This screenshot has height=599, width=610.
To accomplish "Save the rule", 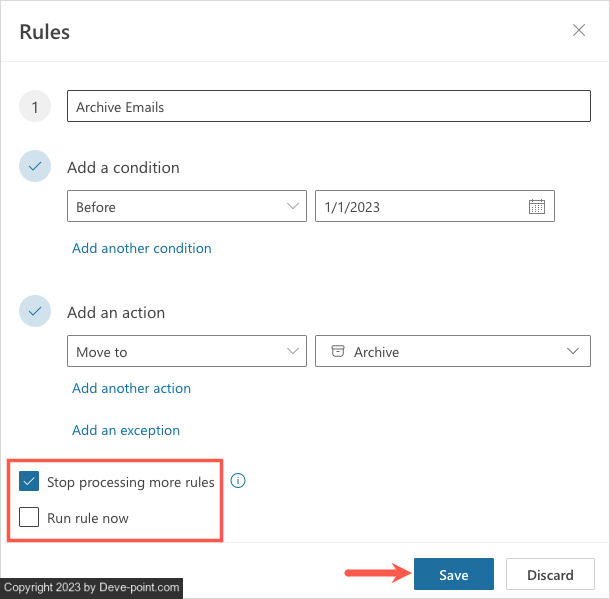I will [453, 575].
